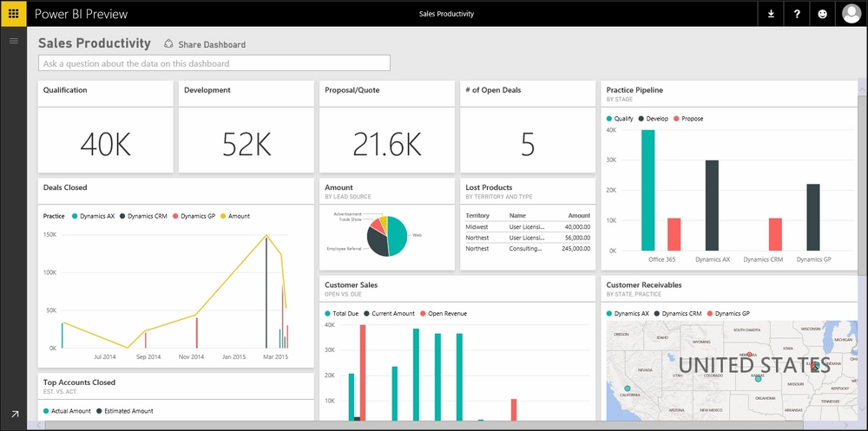Screen dimensions: 868x431
Task: Click the scroll left arrow at bottom
Action: [38, 425]
